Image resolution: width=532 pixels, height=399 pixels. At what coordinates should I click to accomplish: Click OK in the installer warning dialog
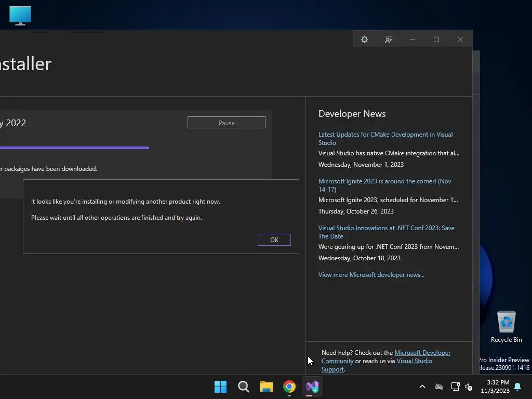point(274,240)
